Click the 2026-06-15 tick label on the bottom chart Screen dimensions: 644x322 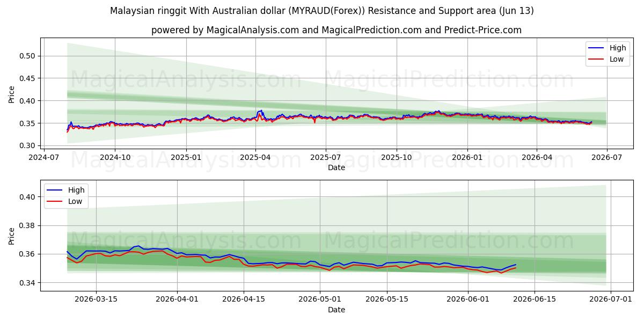535,300
